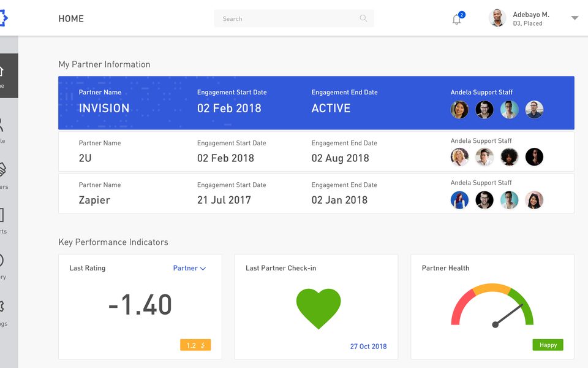Click the 21 Jul 2017 start date
Viewport: 588px width, 368px height.
coord(224,200)
